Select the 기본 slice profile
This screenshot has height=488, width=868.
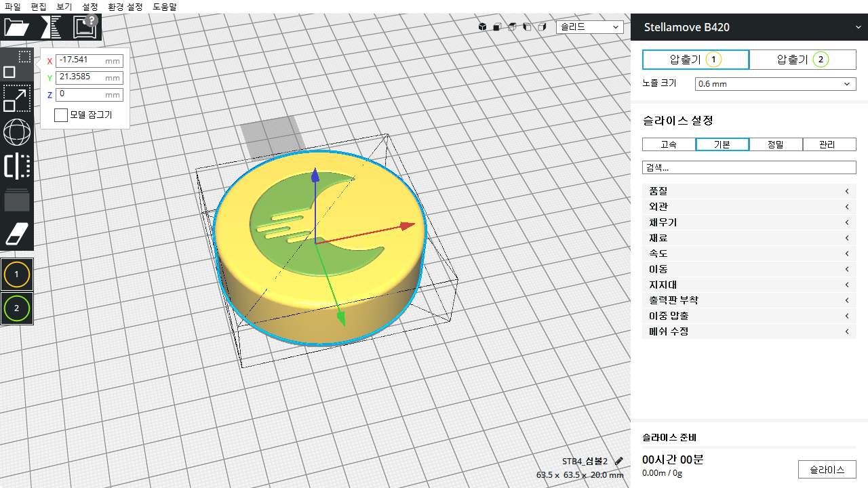point(722,144)
